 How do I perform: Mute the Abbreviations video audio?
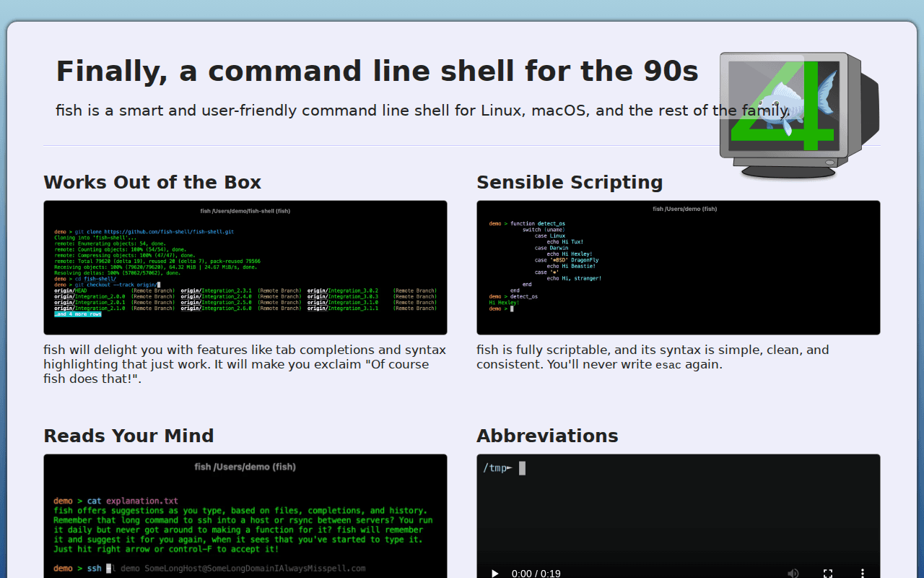tap(793, 573)
